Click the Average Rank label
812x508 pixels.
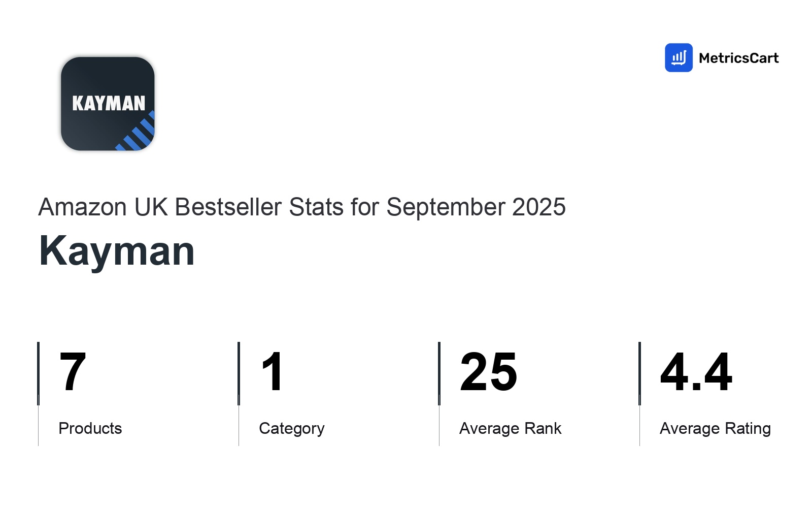[510, 428]
